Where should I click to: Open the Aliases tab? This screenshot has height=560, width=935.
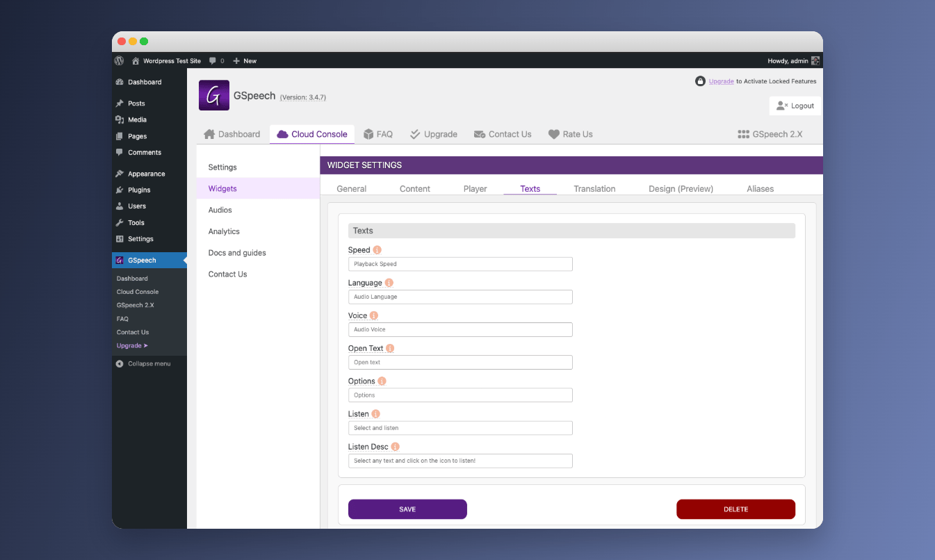(x=761, y=188)
